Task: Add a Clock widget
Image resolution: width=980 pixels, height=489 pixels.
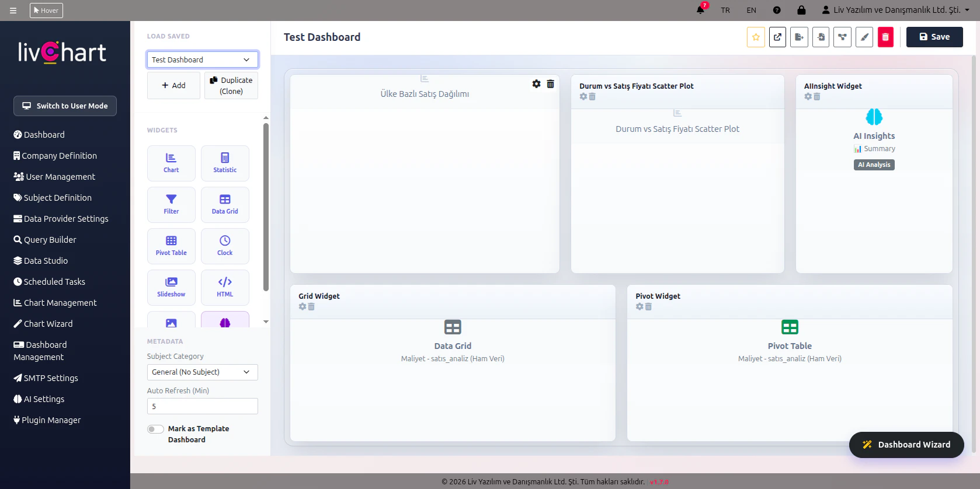Action: (225, 246)
